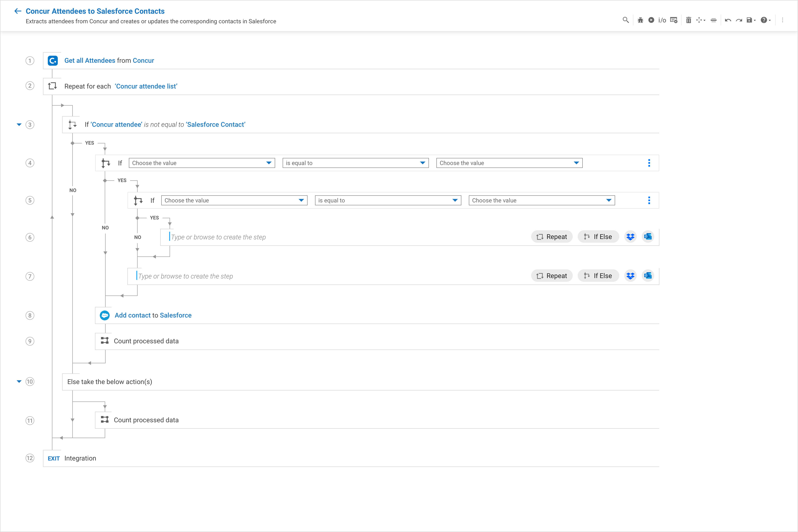
Task: Select 'Else take the below action(s)' row
Action: pos(361,382)
